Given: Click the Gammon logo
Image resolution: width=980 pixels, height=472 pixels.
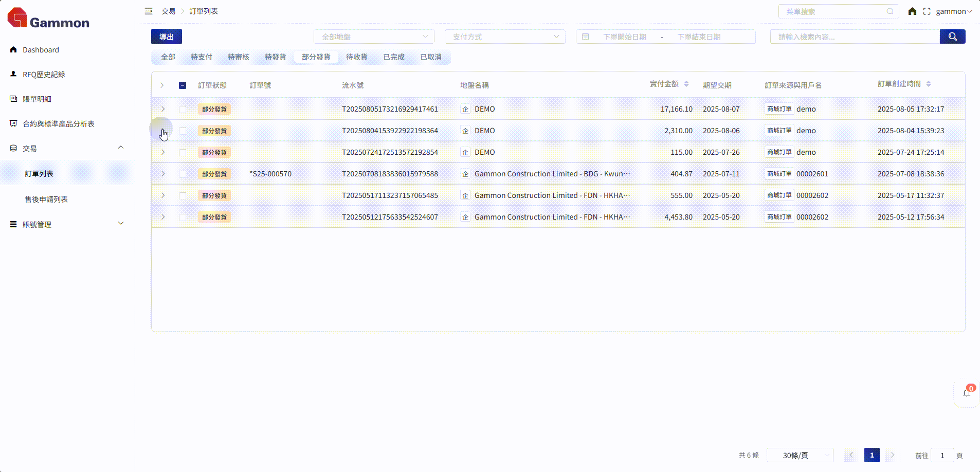Looking at the screenshot, I should click(x=48, y=19).
